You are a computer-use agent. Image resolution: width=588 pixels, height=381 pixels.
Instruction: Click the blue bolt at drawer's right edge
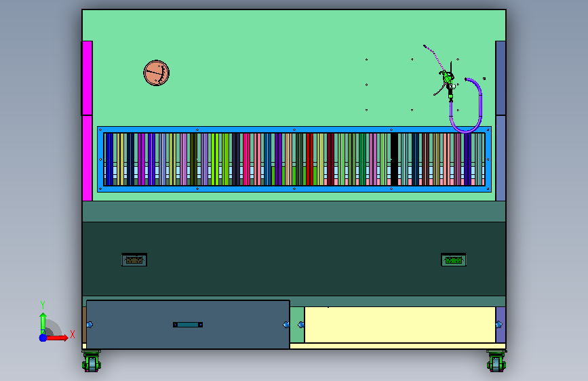click(286, 325)
